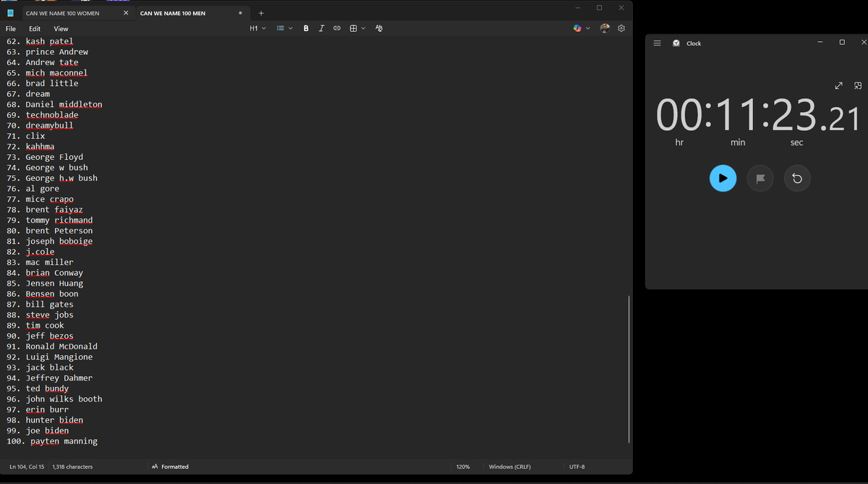
Task: Click the line '94. Jeffrey Dahmer'
Action: 49,378
